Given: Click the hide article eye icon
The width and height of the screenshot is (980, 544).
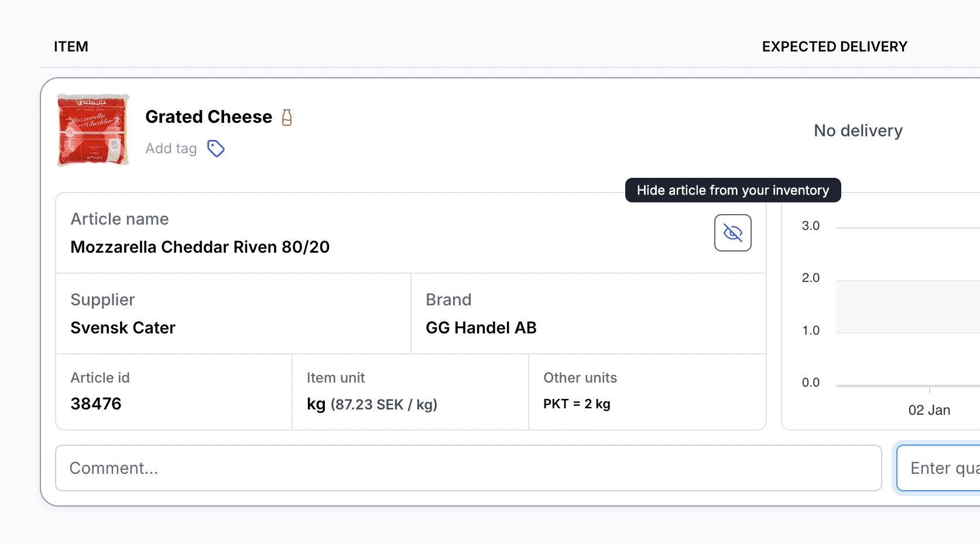Looking at the screenshot, I should (732, 233).
